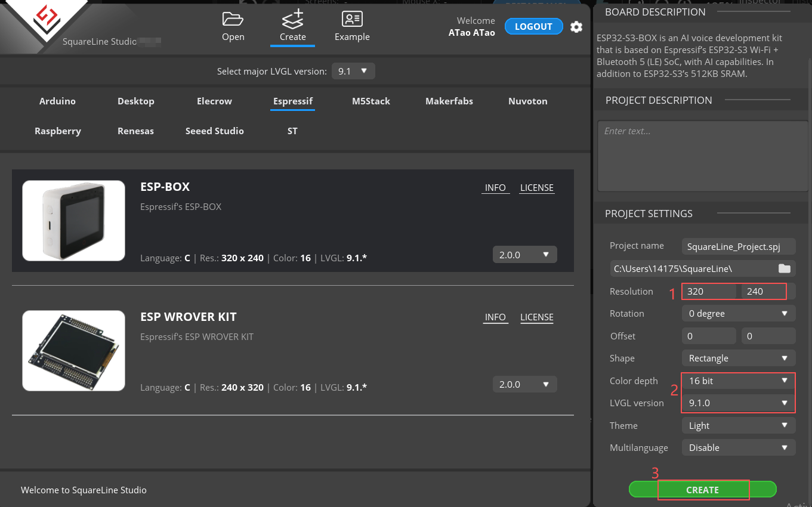Switch to the ST board category
Screen dimensions: 812x507
click(292, 131)
